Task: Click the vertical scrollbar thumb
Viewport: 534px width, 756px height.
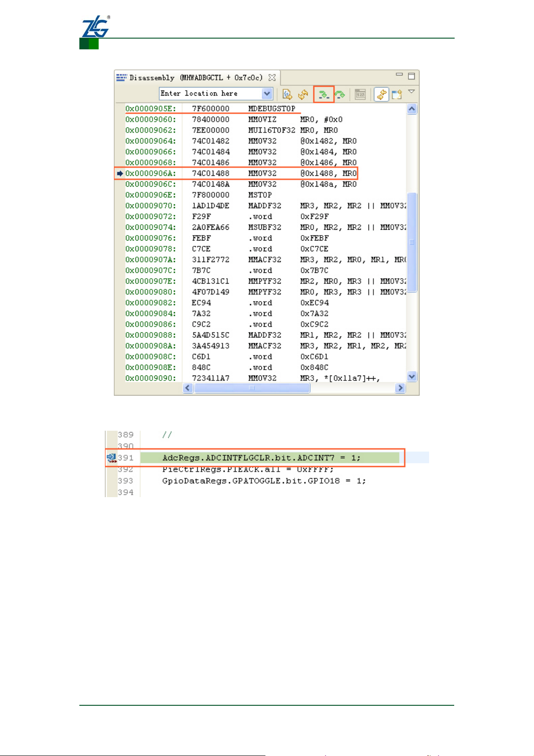Action: [412, 242]
